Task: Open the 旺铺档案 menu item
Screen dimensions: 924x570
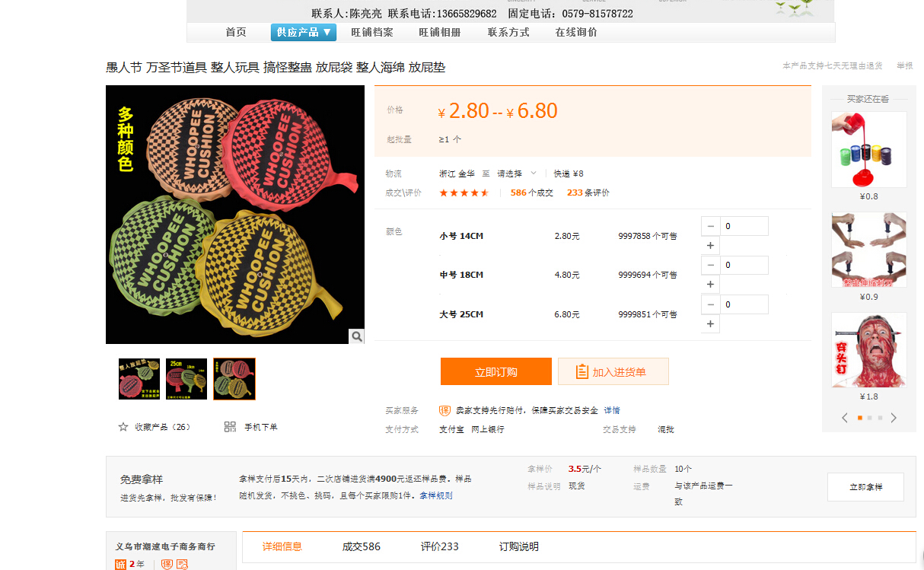Action: [371, 32]
